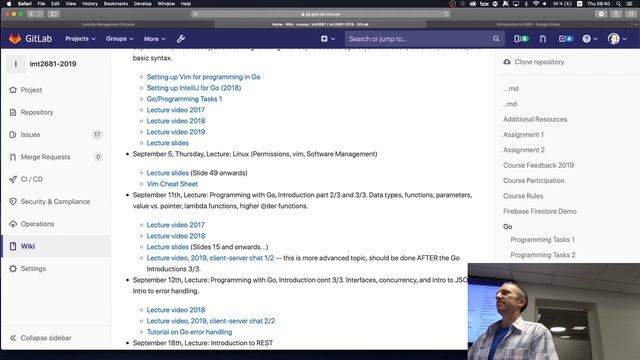Viewport: 640px width, 360px height.
Task: Open the Safari File menu
Action: click(x=41, y=4)
